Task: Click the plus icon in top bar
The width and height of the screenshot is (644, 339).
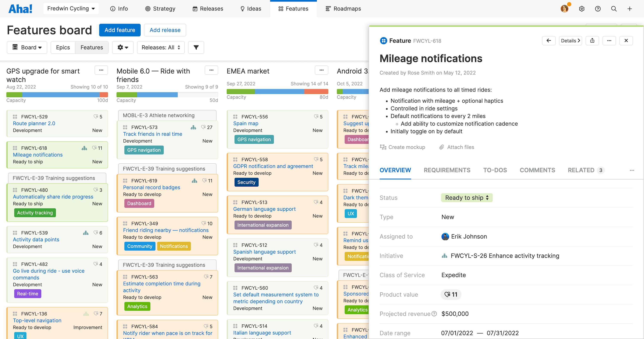Action: 629,9
